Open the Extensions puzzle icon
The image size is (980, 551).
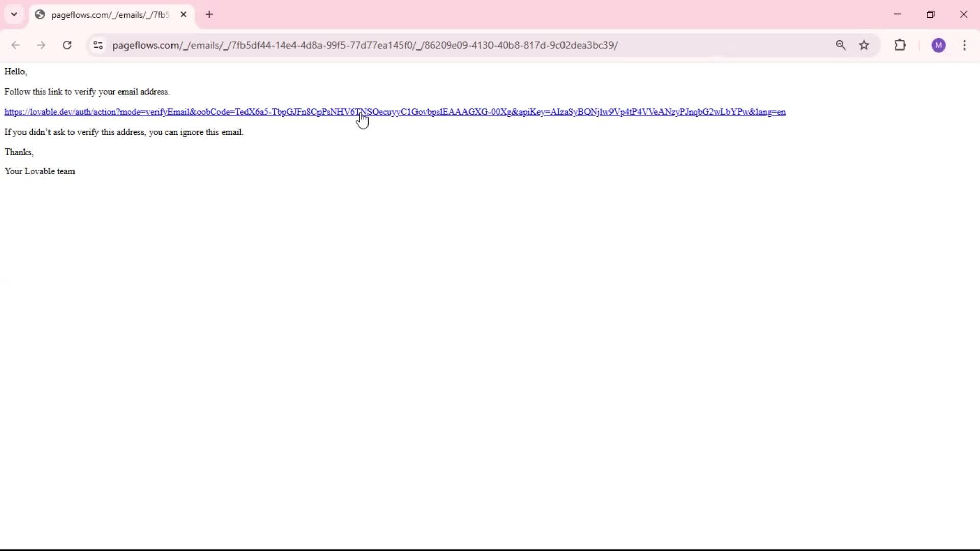point(900,45)
